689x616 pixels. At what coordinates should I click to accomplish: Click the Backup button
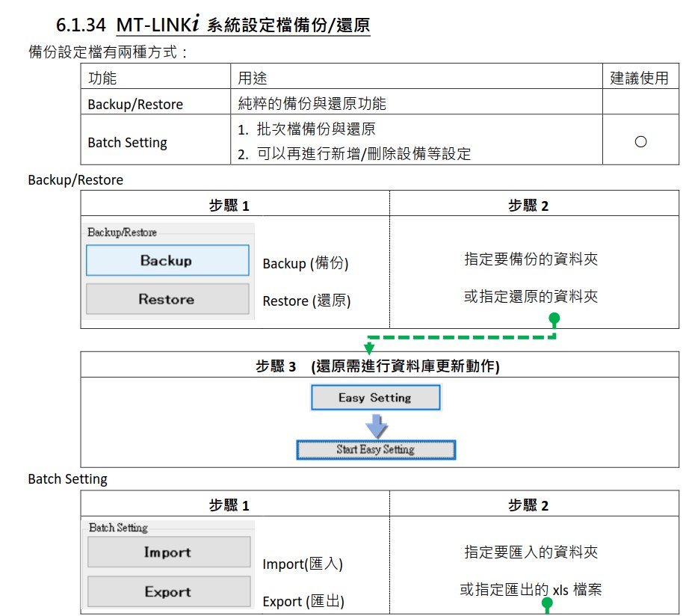click(x=167, y=260)
